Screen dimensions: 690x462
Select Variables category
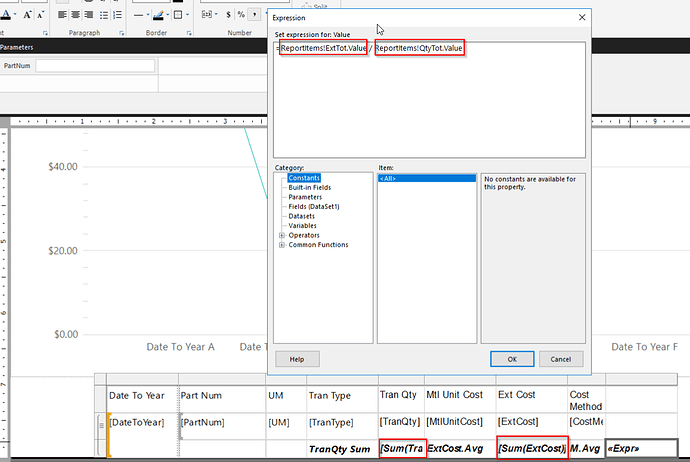[x=302, y=226]
